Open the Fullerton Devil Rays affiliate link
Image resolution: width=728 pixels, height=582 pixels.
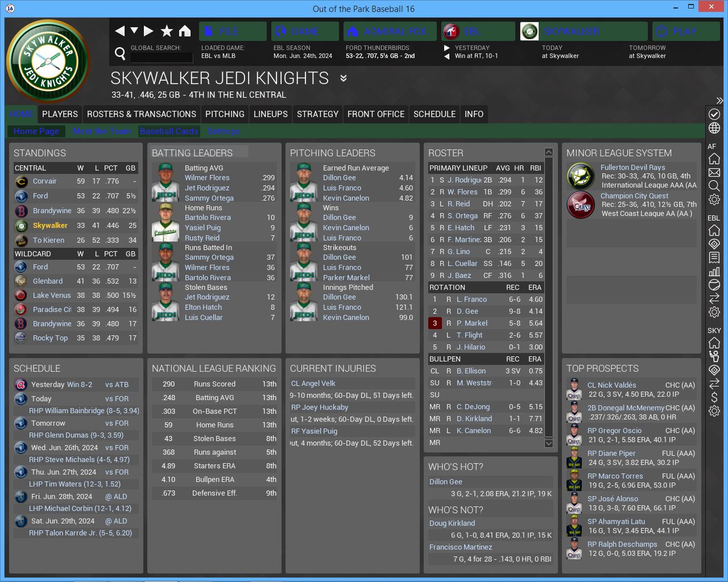tap(633, 168)
